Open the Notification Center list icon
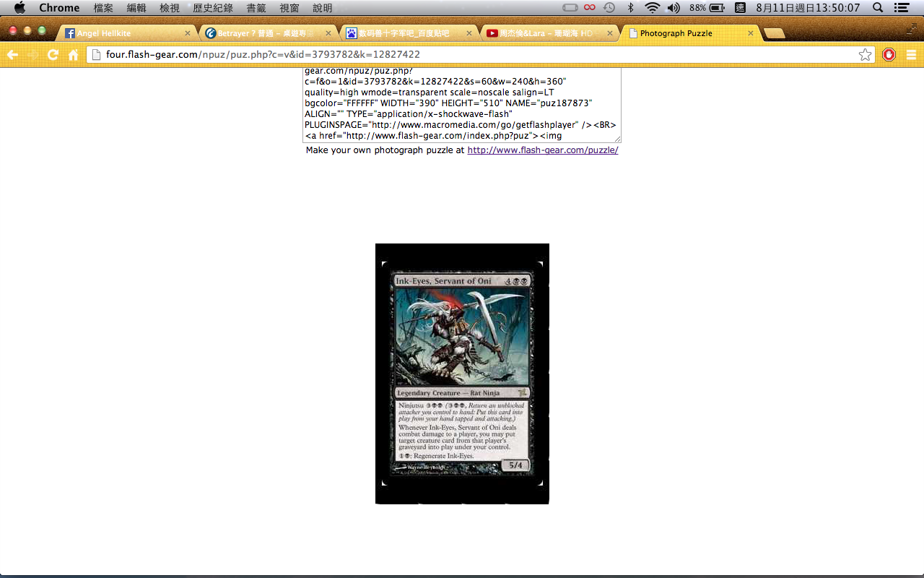 tap(901, 8)
